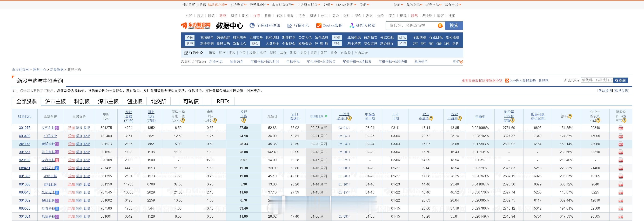Click help icon under 发行价格 header

[244, 120]
